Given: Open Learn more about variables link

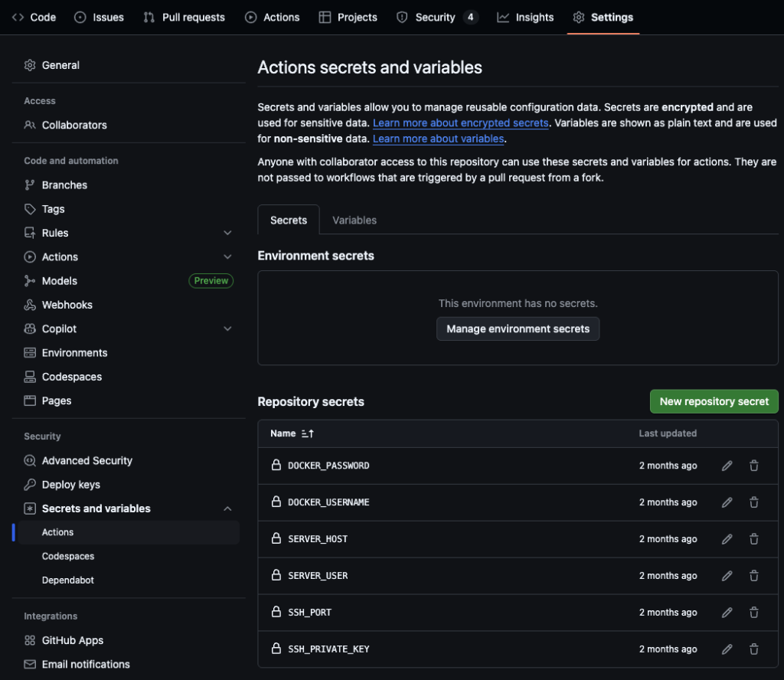Looking at the screenshot, I should pos(438,139).
